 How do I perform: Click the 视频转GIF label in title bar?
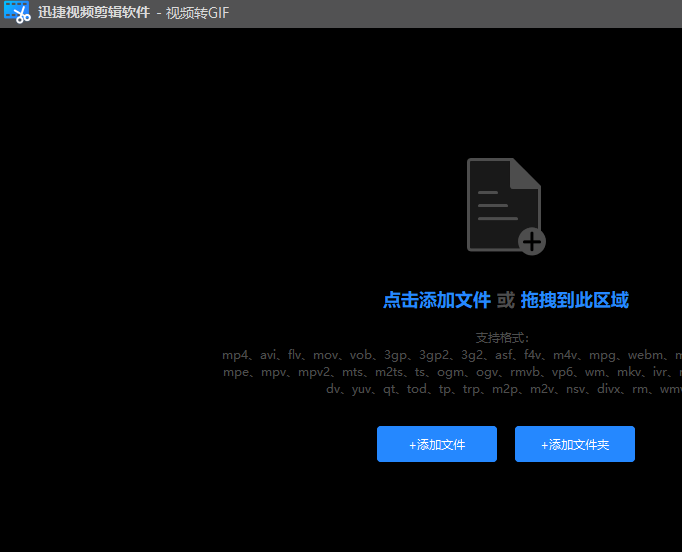coord(198,13)
